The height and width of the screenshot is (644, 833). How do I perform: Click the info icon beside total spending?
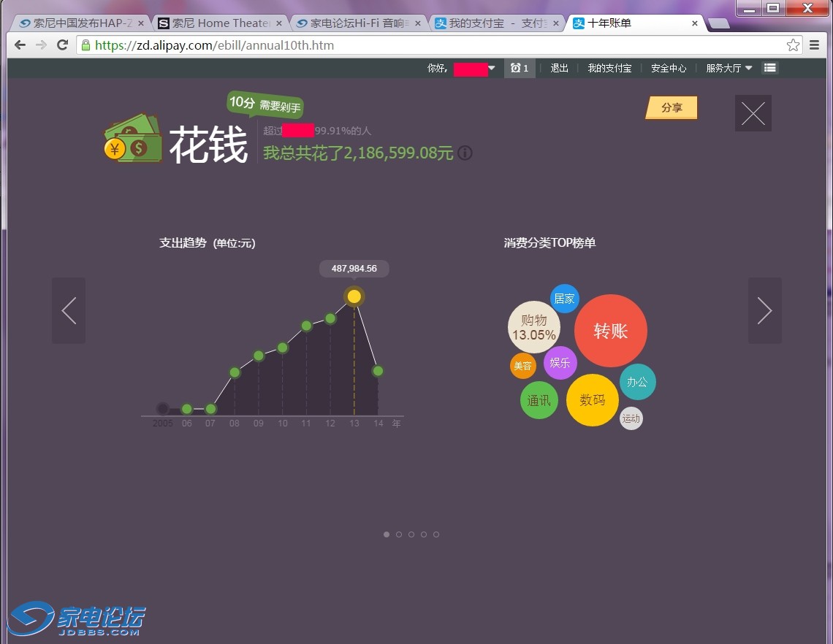[x=465, y=153]
